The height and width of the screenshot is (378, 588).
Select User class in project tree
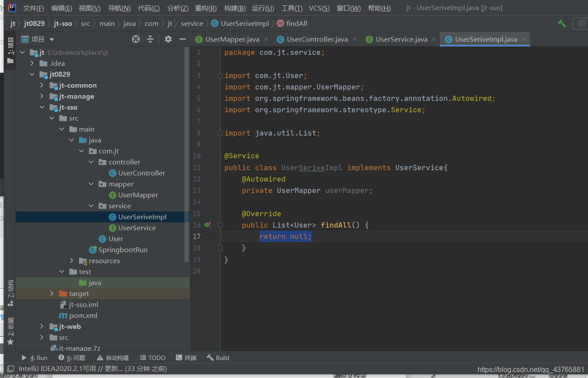pos(116,239)
